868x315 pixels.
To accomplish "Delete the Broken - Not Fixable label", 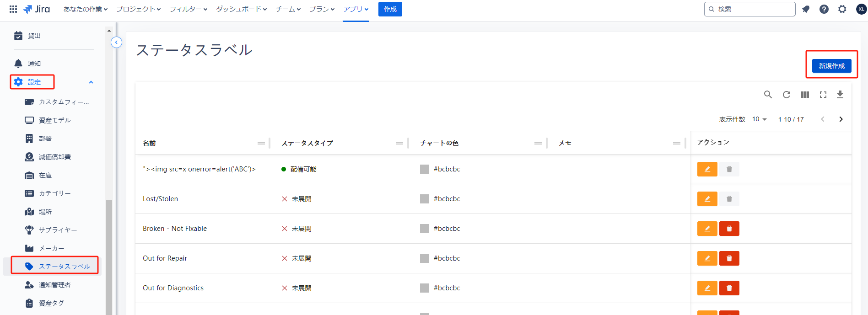I will click(x=729, y=229).
